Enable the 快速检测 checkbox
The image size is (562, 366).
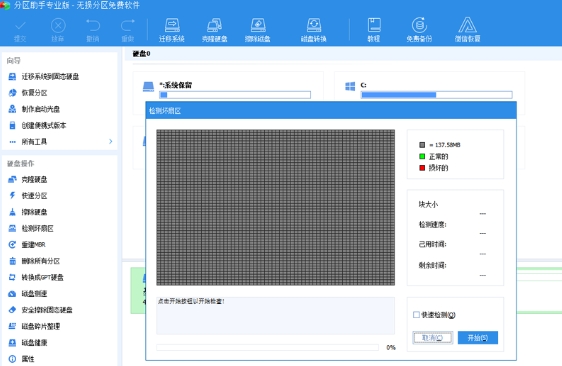point(416,315)
